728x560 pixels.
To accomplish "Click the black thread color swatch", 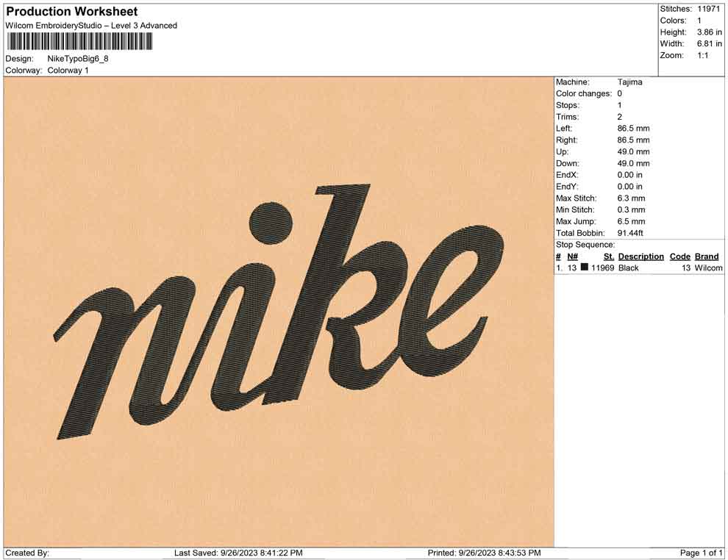I will point(585,268).
